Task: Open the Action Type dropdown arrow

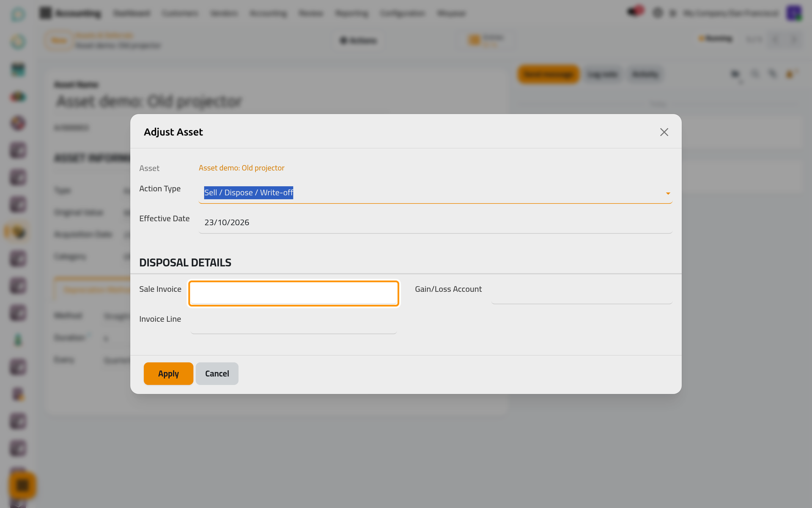Action: [x=668, y=193]
